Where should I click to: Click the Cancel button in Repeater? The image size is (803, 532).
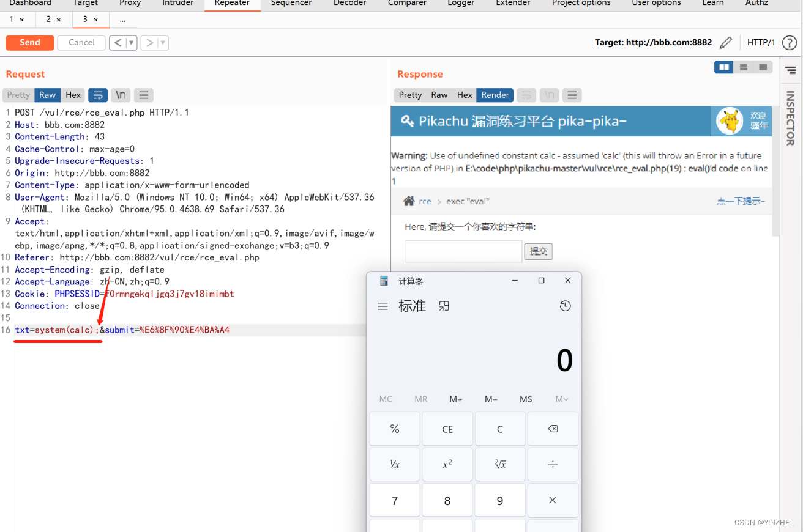click(81, 43)
